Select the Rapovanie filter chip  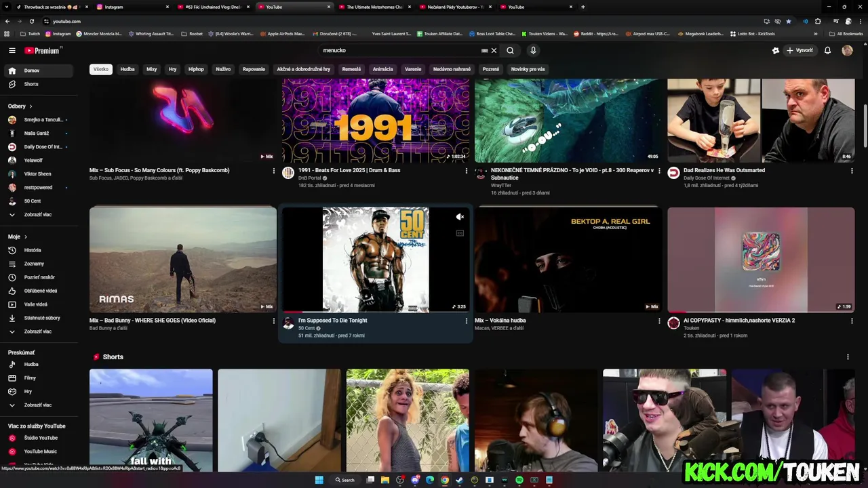coord(254,69)
